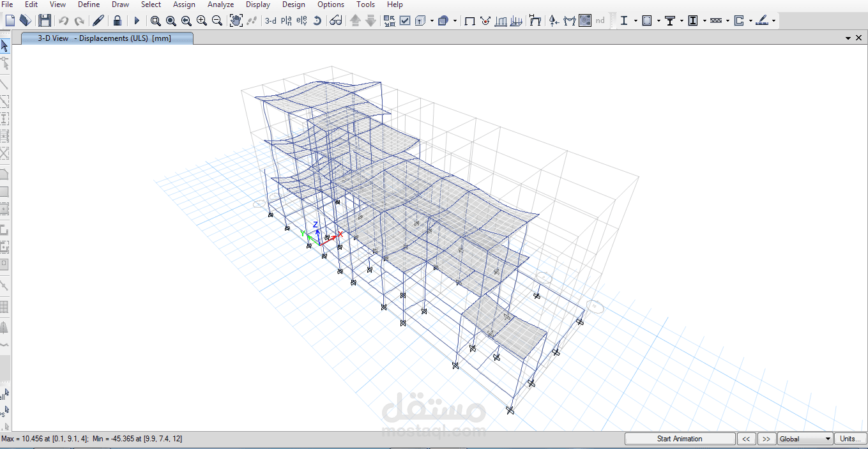Open the Options menu
Image resolution: width=868 pixels, height=449 pixels.
pyautogui.click(x=331, y=4)
